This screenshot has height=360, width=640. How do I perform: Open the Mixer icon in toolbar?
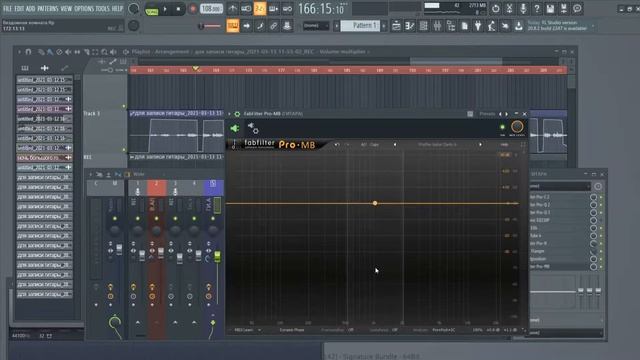[437, 26]
